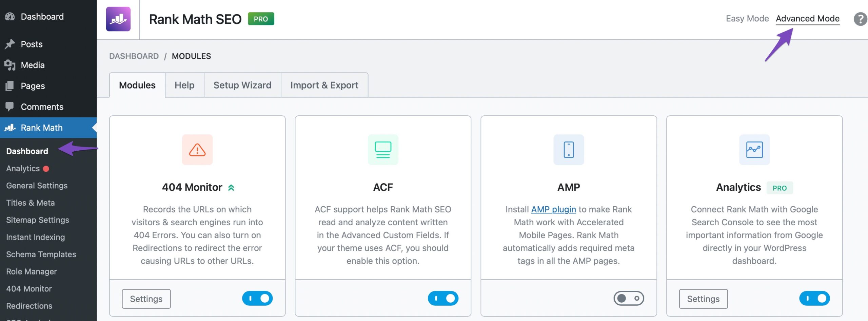Screen dimensions: 868x321
Task: Open the Help tab
Action: point(184,85)
